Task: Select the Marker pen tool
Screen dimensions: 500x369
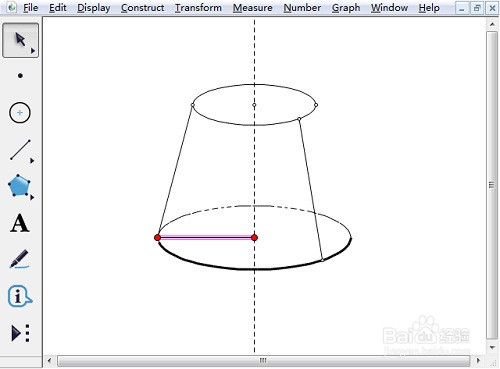Action: 19,259
